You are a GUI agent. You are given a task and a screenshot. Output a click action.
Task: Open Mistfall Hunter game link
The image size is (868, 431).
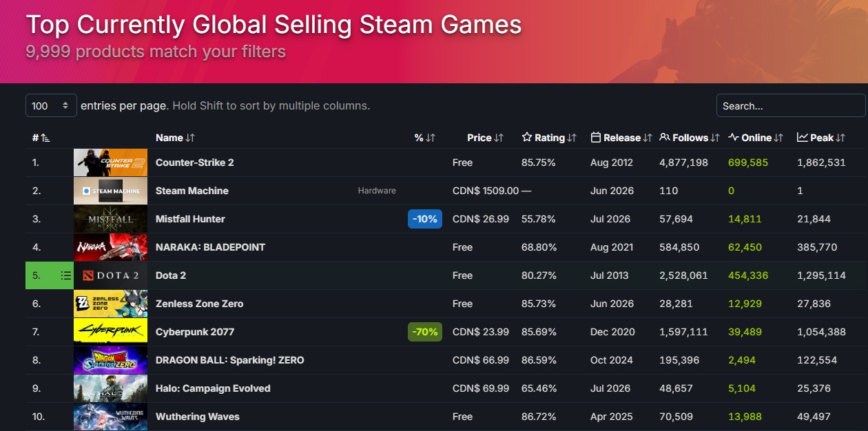(190, 219)
